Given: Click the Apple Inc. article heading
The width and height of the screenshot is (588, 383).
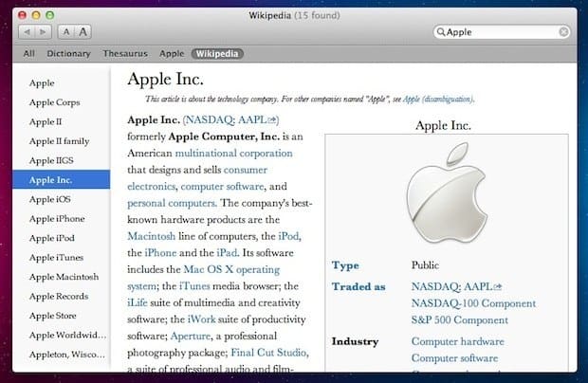Looking at the screenshot, I should [165, 80].
